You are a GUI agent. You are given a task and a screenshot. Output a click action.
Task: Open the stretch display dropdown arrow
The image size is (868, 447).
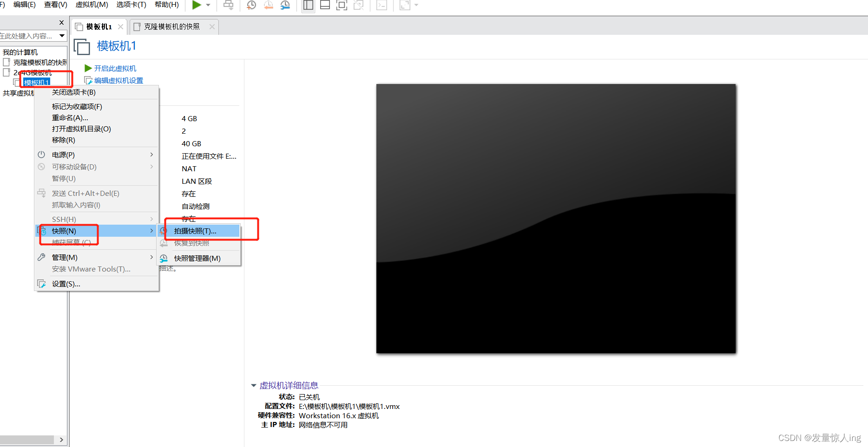pyautogui.click(x=416, y=5)
